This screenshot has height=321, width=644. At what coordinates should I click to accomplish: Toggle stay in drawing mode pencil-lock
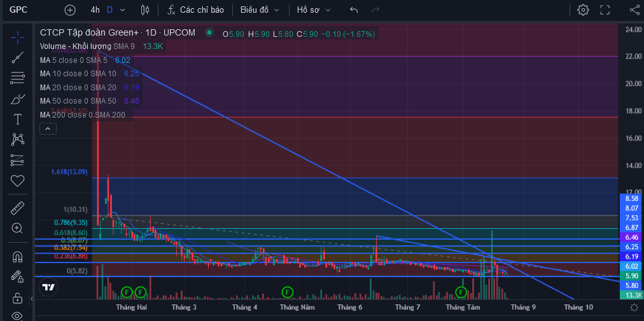pyautogui.click(x=17, y=277)
